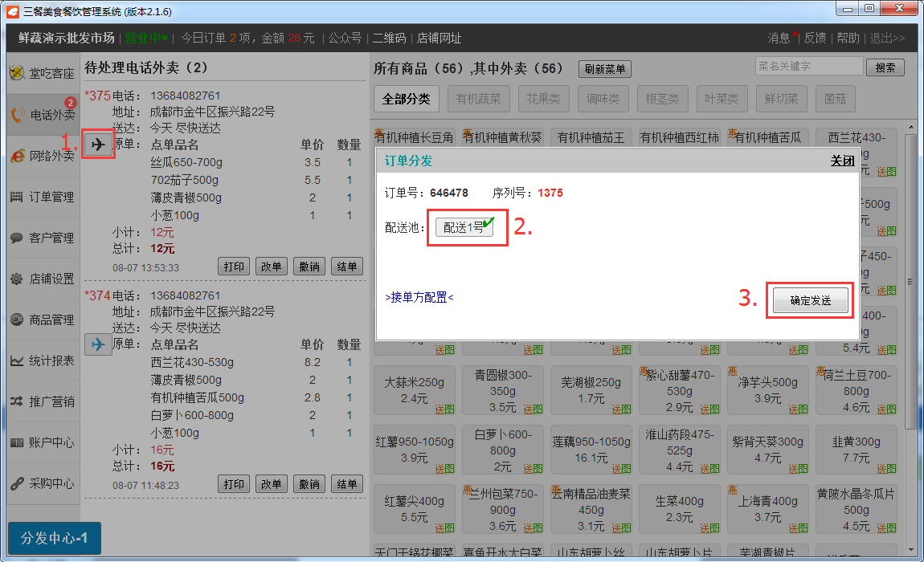Image resolution: width=924 pixels, height=562 pixels.
Task: Click the 分发中心-1 button at bottom left
Action: point(55,538)
